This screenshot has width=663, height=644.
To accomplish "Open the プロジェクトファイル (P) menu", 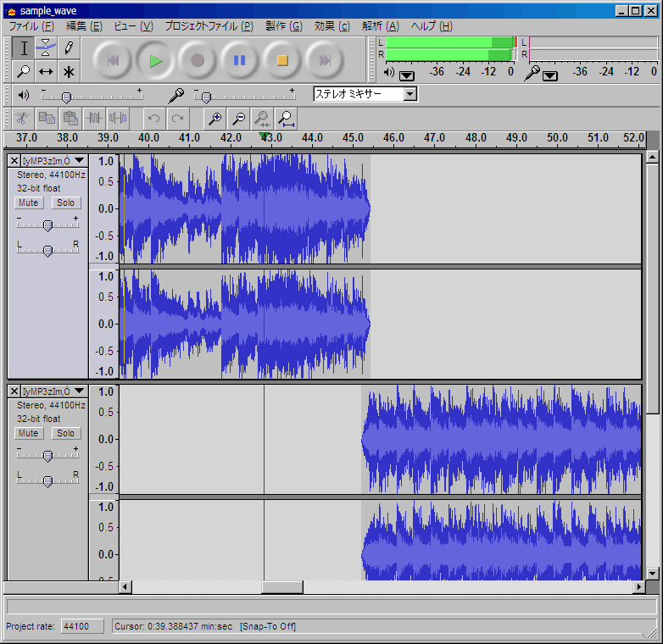I will 209,26.
